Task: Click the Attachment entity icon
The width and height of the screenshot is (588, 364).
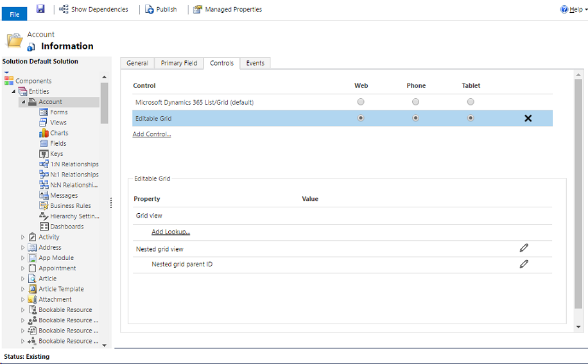Action: click(x=32, y=299)
